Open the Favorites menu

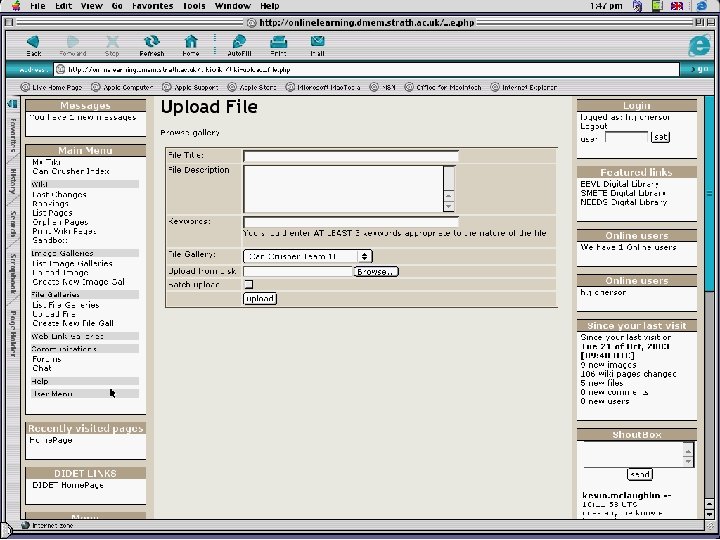pyautogui.click(x=152, y=6)
